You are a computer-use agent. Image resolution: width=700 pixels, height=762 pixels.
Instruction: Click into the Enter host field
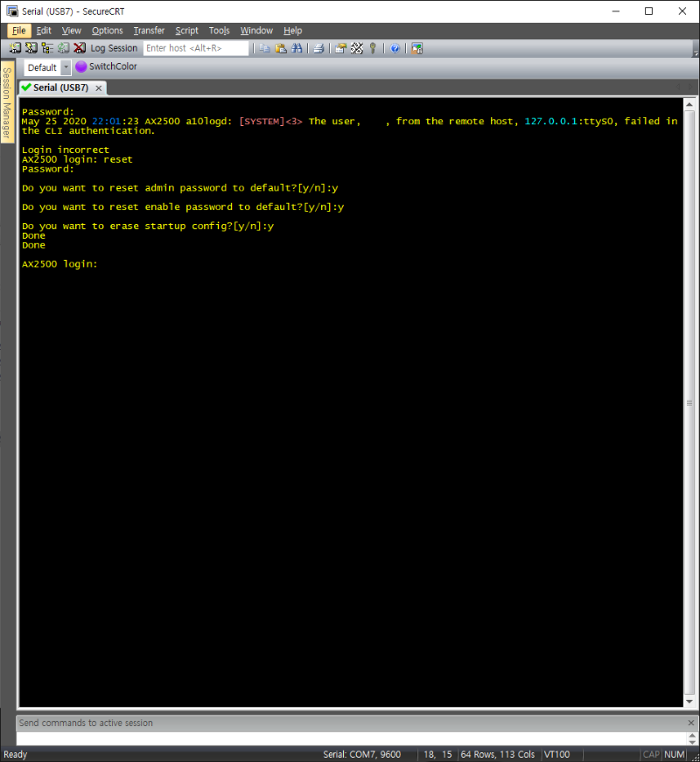[196, 48]
